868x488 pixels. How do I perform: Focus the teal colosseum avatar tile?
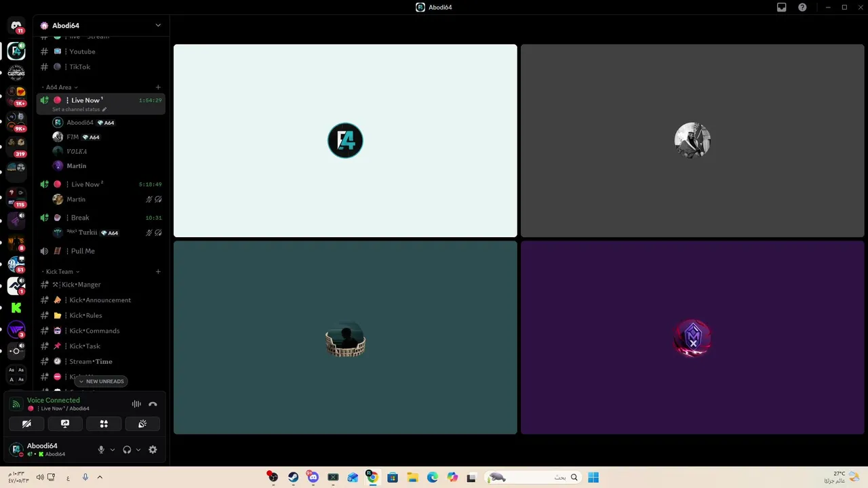[x=345, y=338]
